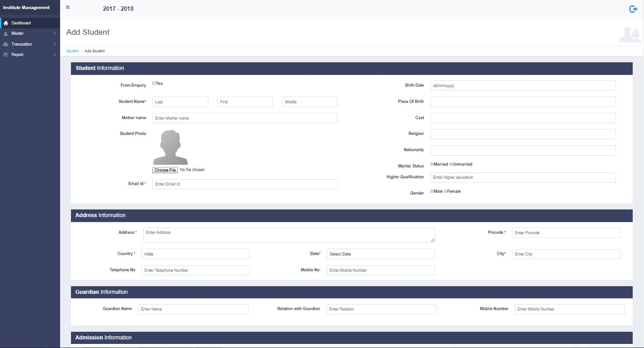Viewport: 644px width, 348px height.
Task: Click the Master user icon in sidebar
Action: click(6, 34)
